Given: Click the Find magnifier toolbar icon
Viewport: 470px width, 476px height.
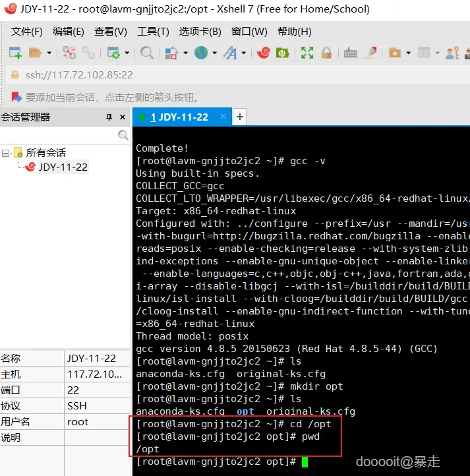Looking at the screenshot, I should 147,53.
